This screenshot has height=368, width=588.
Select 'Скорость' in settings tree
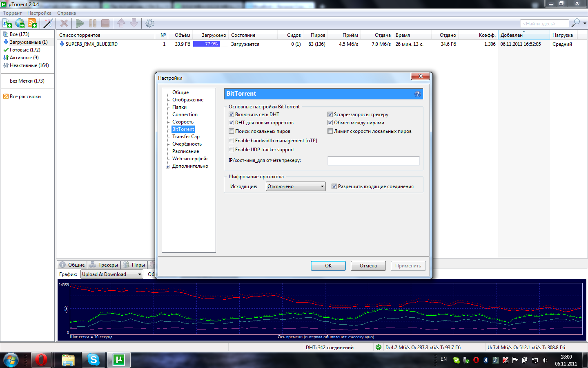point(183,122)
